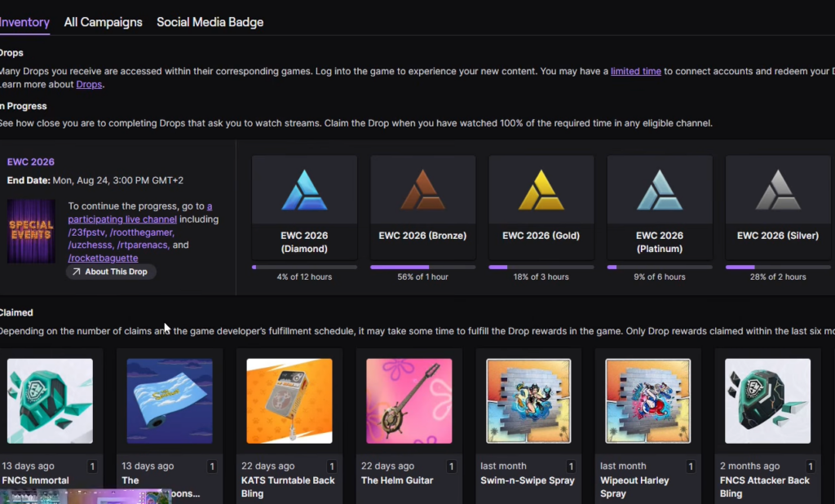835x504 pixels.
Task: Click '56% of 1 hour' text
Action: click(423, 277)
